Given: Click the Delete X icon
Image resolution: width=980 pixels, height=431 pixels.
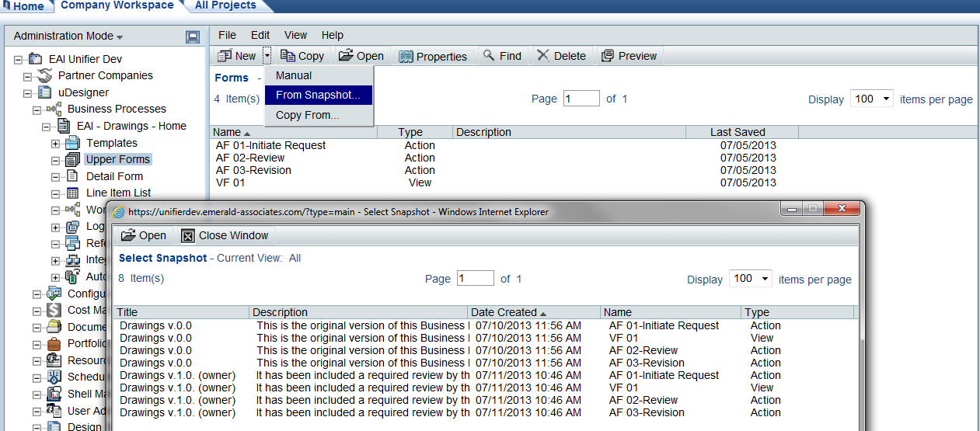Looking at the screenshot, I should click(x=543, y=56).
